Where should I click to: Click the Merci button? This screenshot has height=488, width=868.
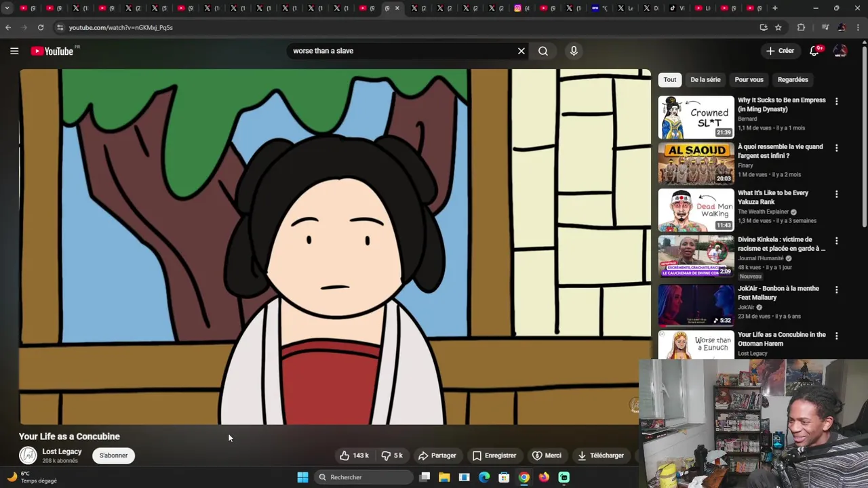[x=547, y=455]
